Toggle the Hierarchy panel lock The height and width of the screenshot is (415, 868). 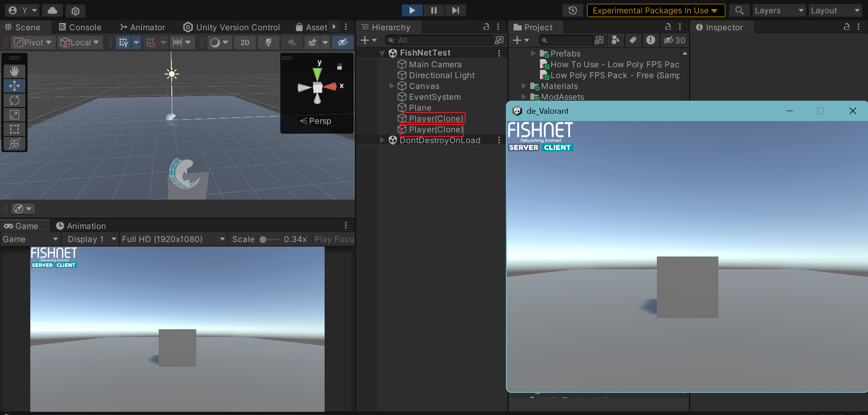tap(486, 27)
